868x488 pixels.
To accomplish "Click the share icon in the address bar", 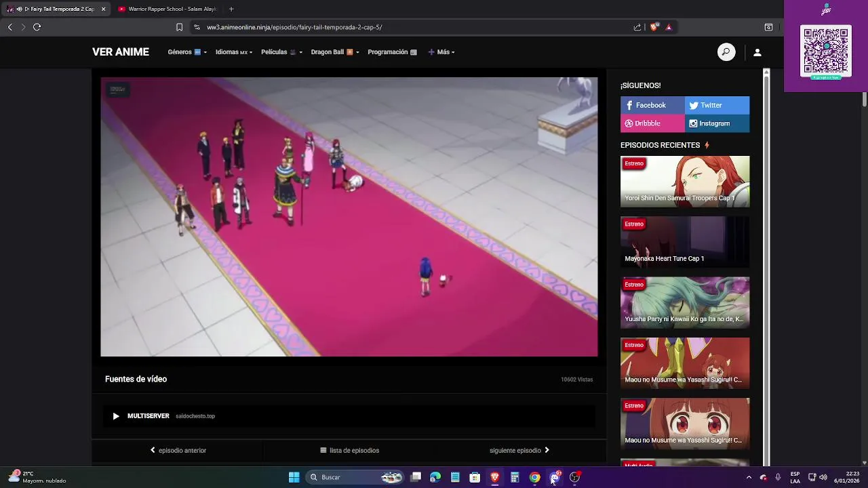I will click(637, 27).
